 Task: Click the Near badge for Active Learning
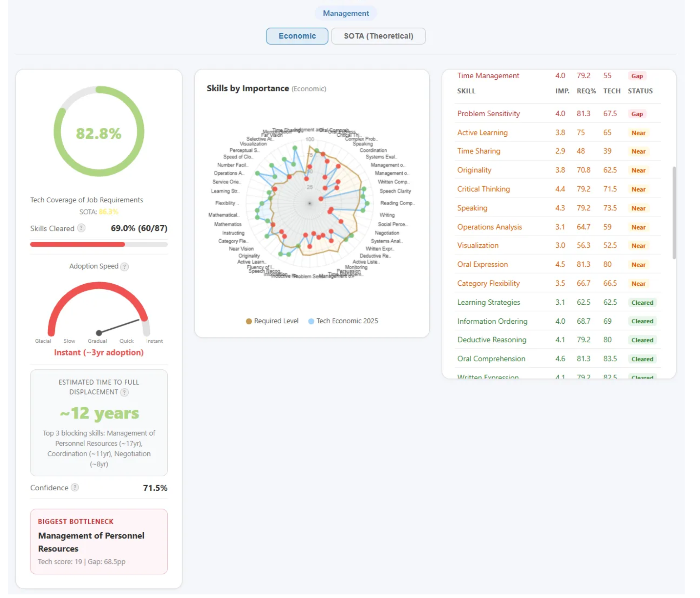(x=638, y=133)
